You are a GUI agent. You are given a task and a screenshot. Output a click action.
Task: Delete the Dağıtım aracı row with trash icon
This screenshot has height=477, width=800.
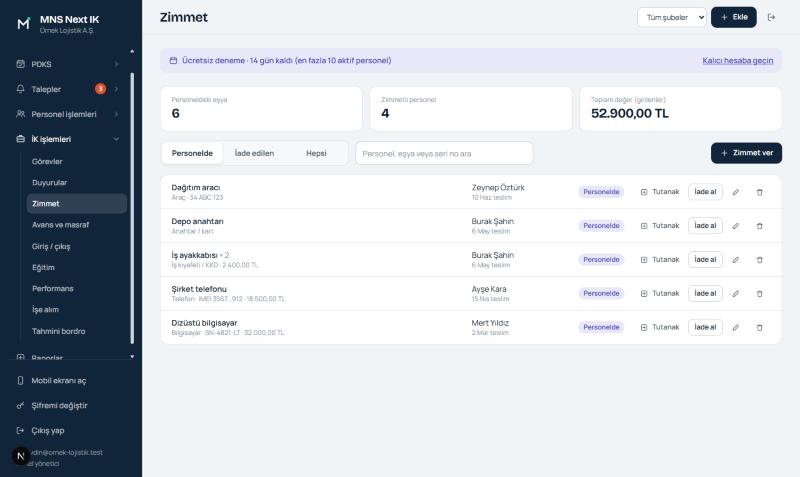coord(760,192)
